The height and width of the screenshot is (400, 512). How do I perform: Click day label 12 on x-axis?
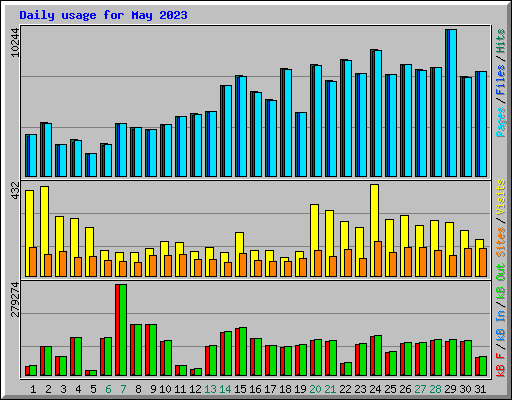195,389
